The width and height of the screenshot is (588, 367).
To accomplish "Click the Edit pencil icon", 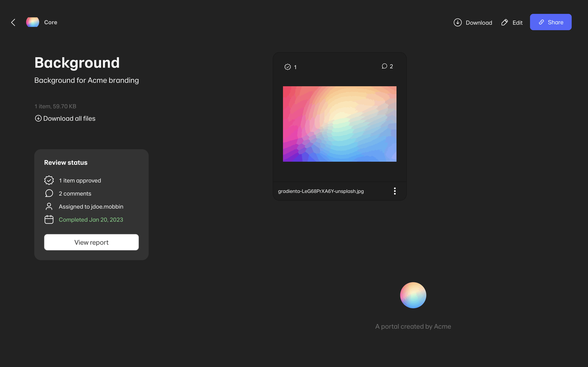I will [x=504, y=22].
